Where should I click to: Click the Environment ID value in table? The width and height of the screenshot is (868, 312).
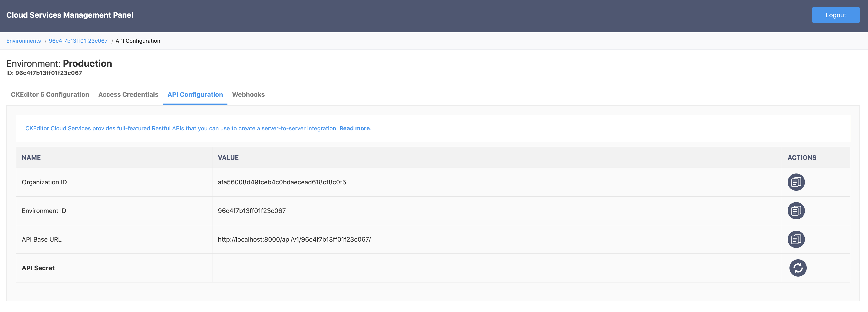[252, 211]
